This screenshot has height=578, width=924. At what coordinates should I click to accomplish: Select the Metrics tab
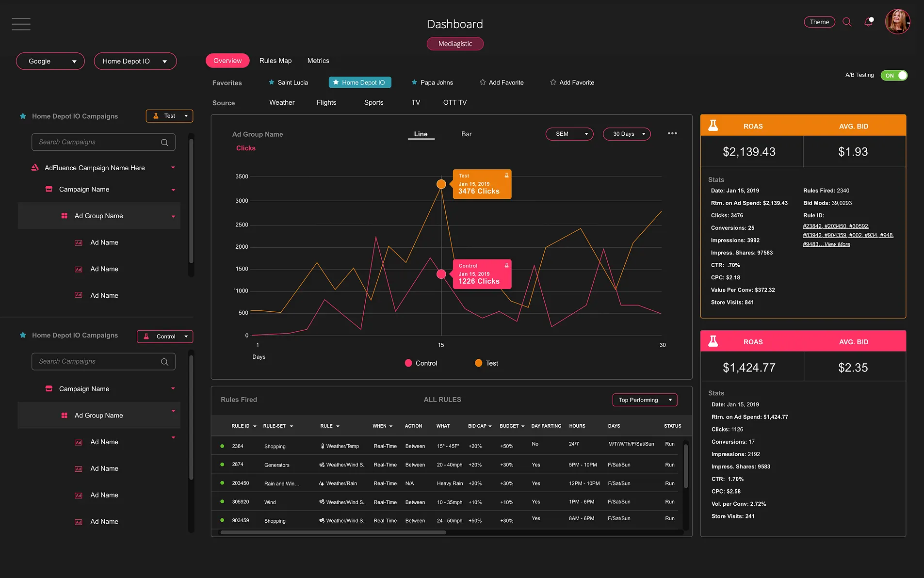(x=318, y=61)
